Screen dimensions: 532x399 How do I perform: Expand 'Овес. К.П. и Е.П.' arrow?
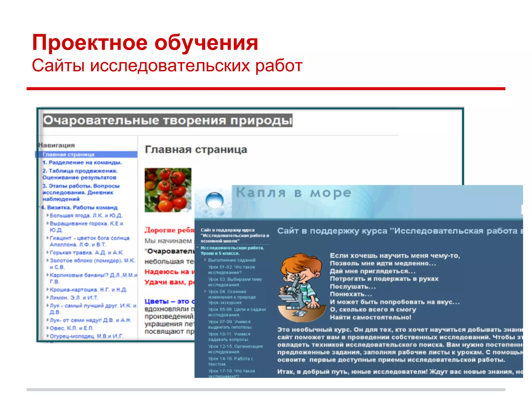click(48, 328)
